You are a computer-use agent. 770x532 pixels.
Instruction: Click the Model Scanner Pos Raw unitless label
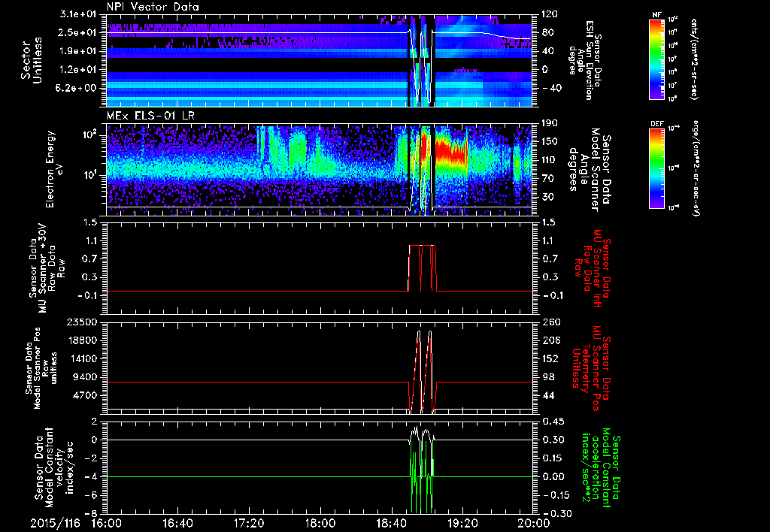point(41,368)
